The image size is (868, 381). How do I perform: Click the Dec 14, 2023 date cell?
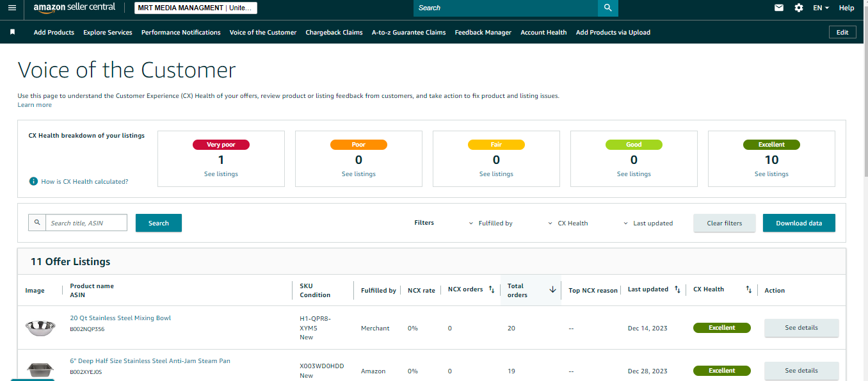647,328
